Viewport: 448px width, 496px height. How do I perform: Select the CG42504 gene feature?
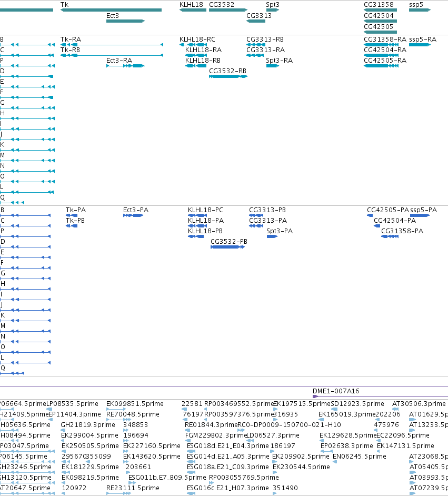click(x=380, y=21)
